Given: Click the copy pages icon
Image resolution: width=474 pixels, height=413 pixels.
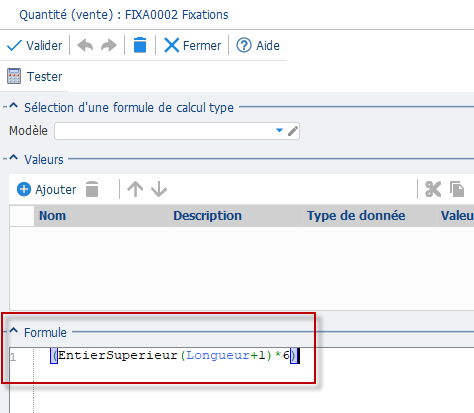Looking at the screenshot, I should pos(457,189).
